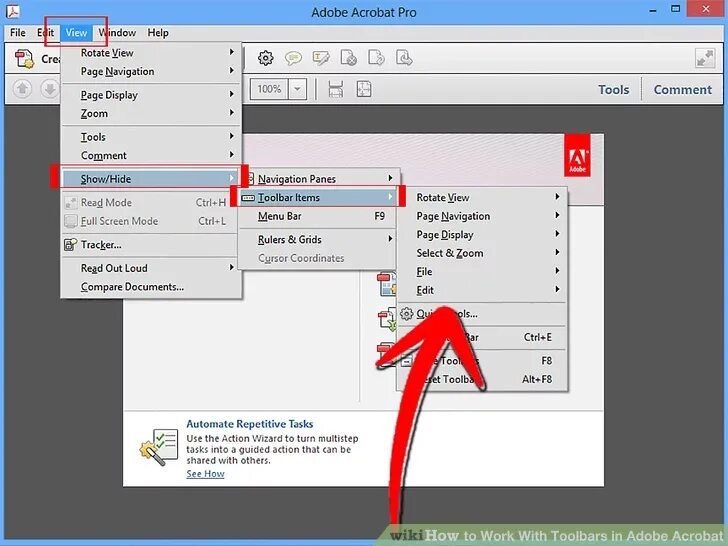
Task: Click the Adobe logo on welcome screen
Action: (x=577, y=156)
